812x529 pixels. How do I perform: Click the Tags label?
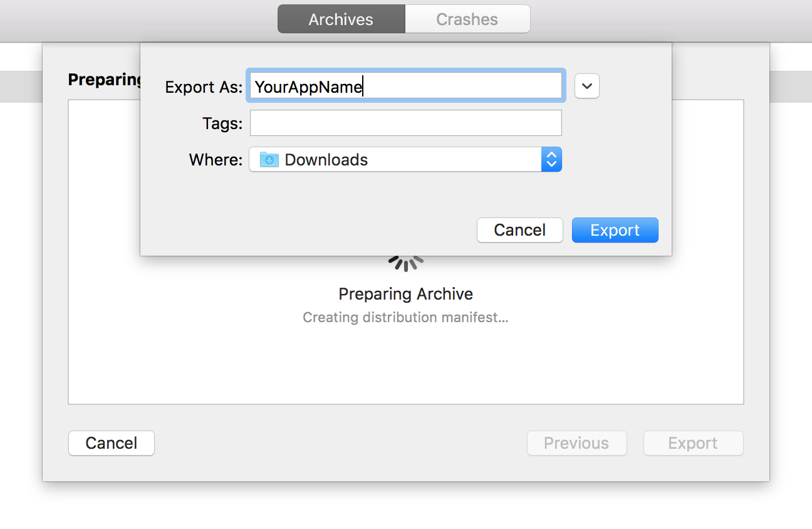point(222,123)
